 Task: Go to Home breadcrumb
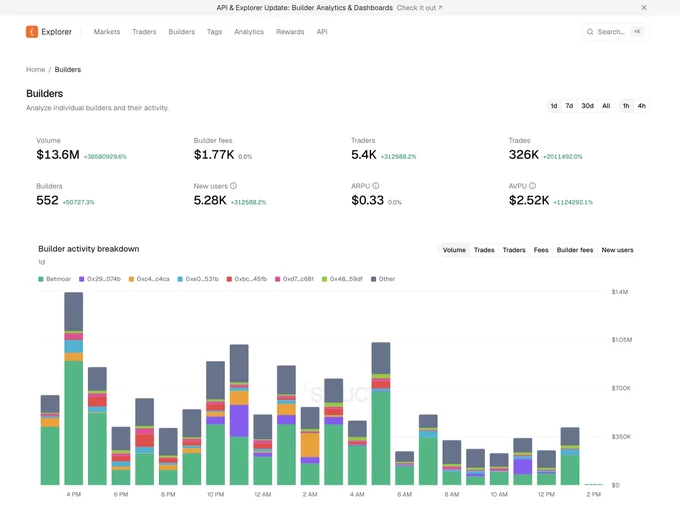point(36,69)
